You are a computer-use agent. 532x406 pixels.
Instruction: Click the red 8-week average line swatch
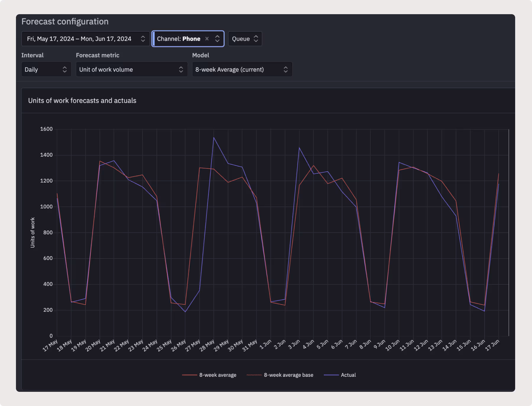tap(189, 375)
